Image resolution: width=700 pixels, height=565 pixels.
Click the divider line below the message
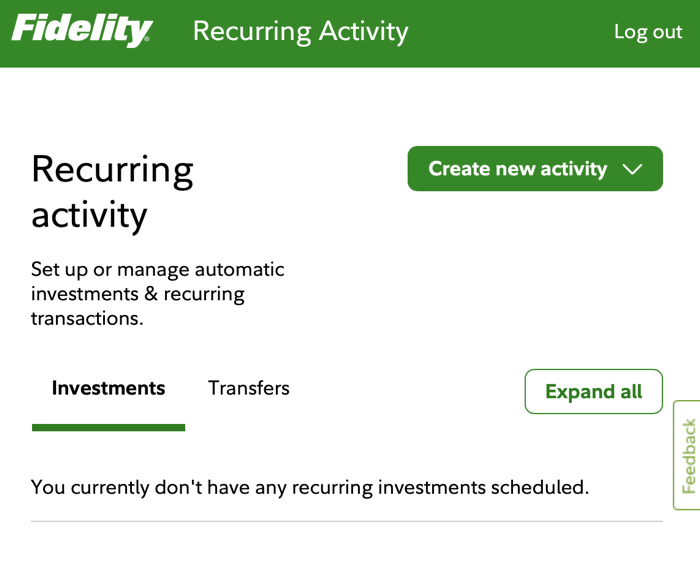tap(346, 521)
